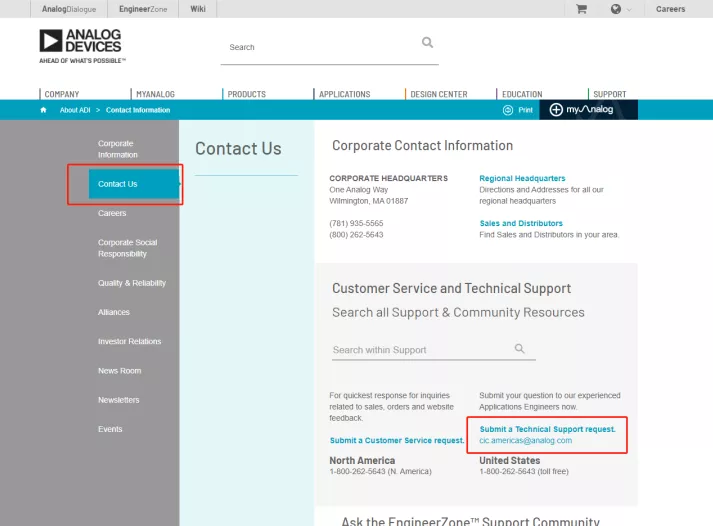
Task: Click the top search magnifier icon
Action: [427, 43]
